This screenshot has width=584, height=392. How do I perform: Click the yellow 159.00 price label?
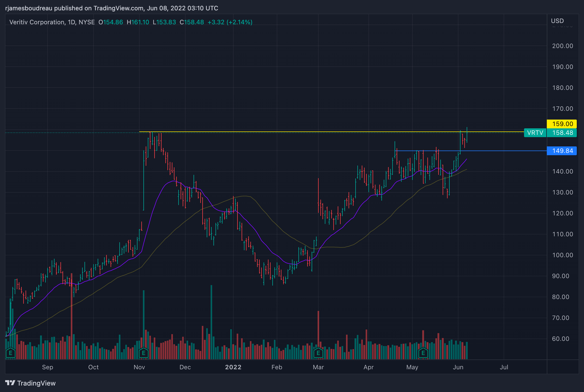[x=562, y=124]
